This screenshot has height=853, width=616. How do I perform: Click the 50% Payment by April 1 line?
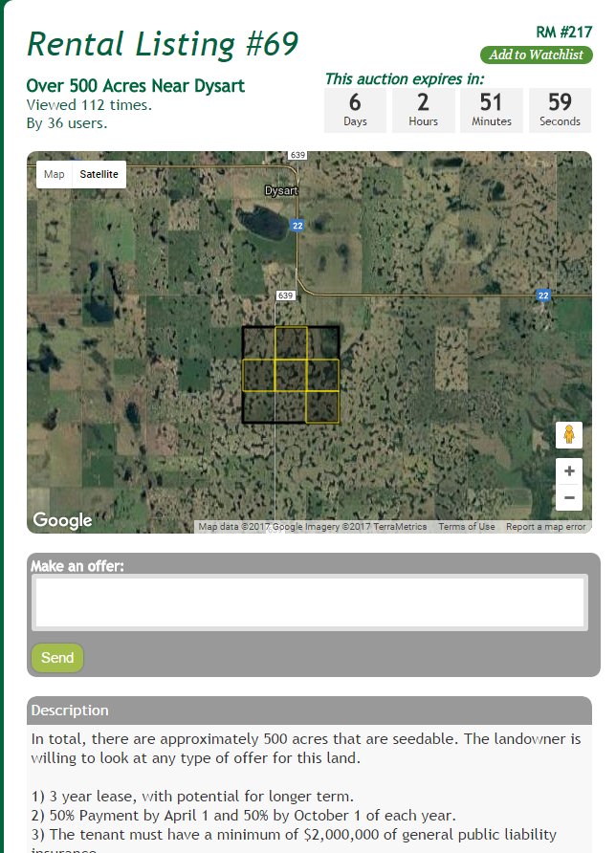(x=243, y=816)
